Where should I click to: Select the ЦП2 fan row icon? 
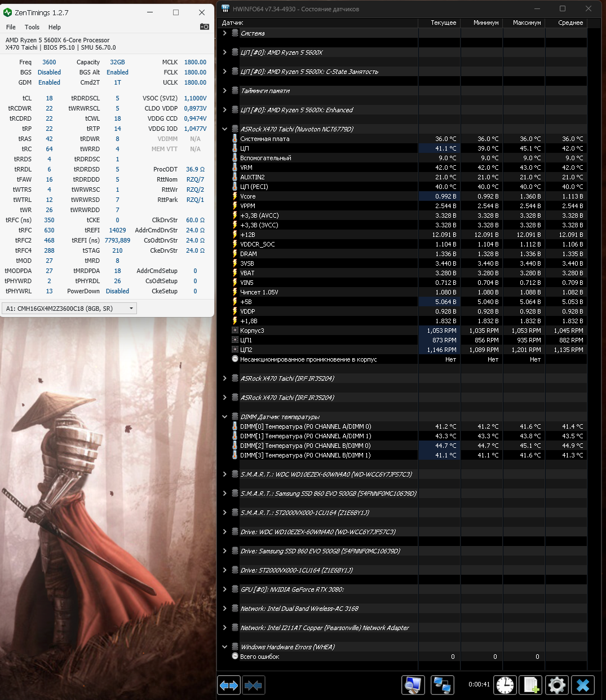(x=235, y=350)
